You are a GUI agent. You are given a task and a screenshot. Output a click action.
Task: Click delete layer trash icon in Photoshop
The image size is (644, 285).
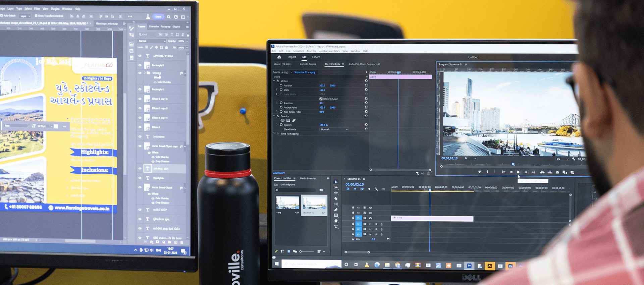tap(182, 242)
